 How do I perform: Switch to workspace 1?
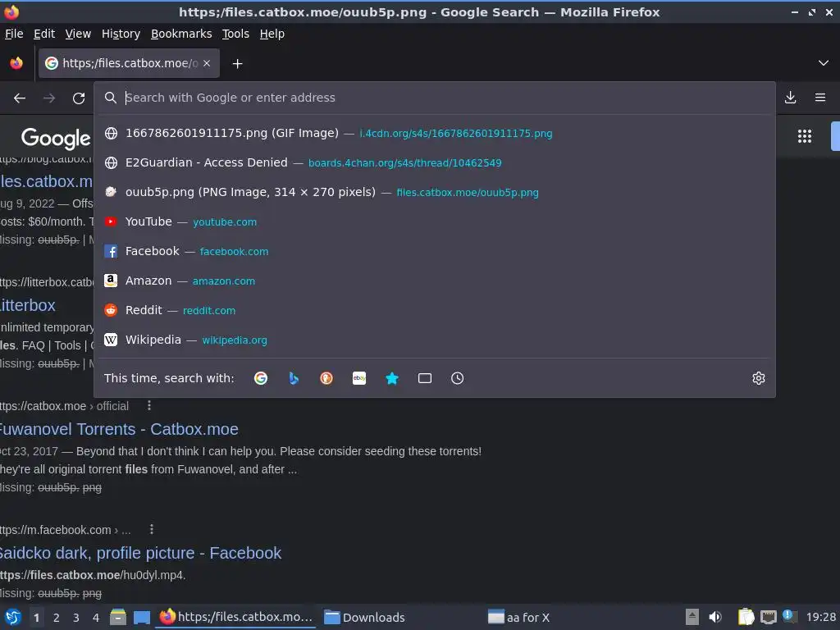click(x=36, y=618)
